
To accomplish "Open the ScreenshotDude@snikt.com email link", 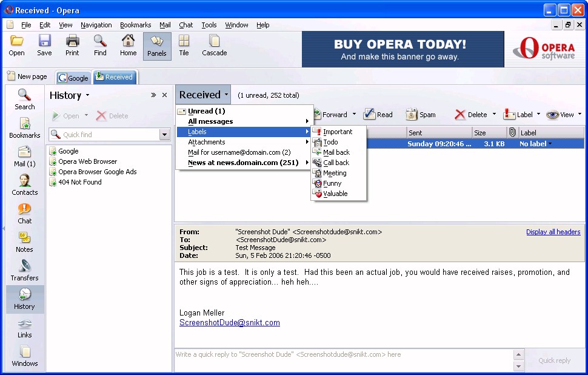I will (x=230, y=322).
